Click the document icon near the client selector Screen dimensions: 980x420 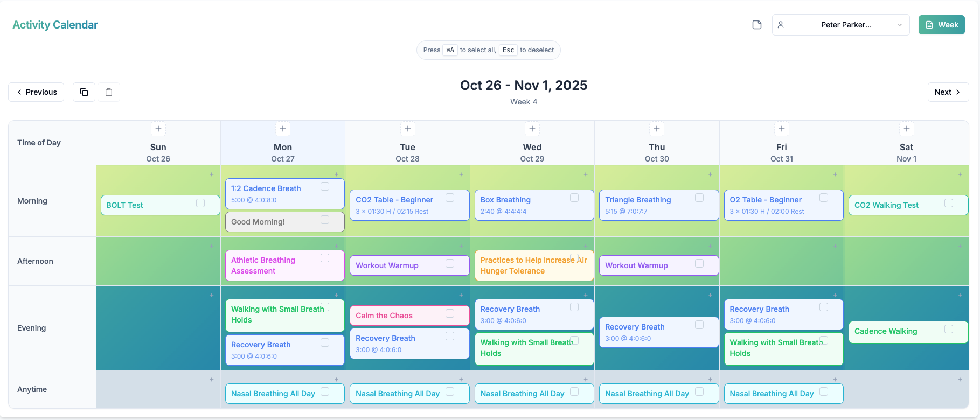point(756,25)
